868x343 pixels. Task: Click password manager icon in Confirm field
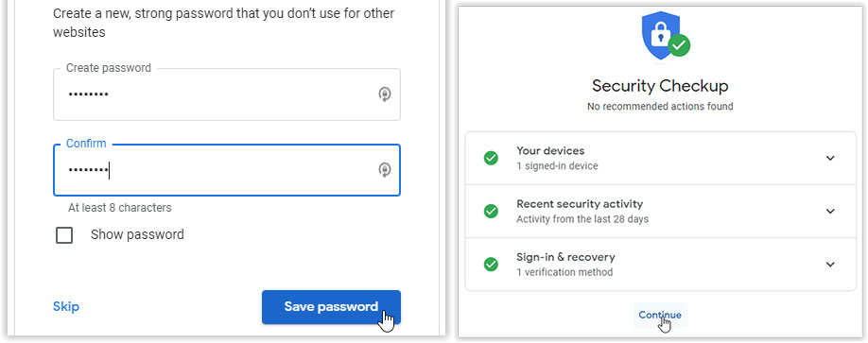click(385, 170)
